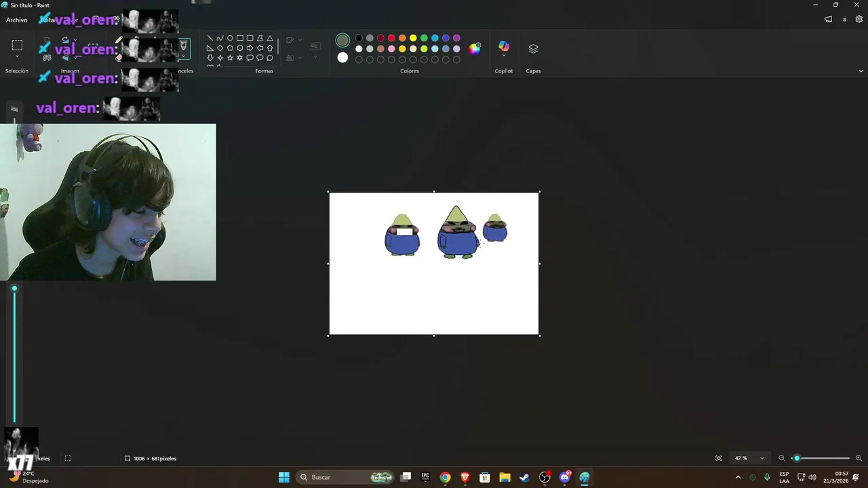This screenshot has height=488, width=868.
Task: Open the Archivo menu
Action: [x=17, y=20]
